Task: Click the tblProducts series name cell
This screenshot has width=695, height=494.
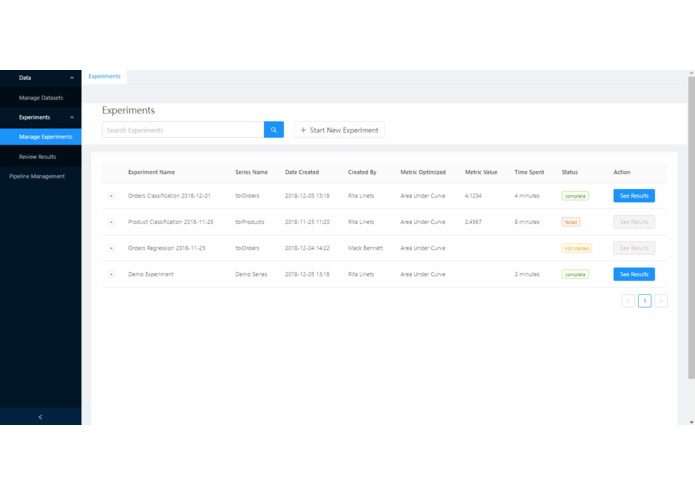Action: tap(250, 222)
